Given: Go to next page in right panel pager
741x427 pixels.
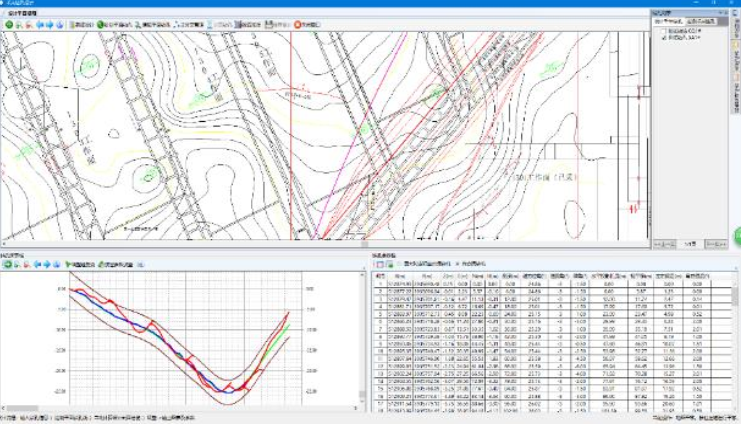Looking at the screenshot, I should click(x=709, y=244).
